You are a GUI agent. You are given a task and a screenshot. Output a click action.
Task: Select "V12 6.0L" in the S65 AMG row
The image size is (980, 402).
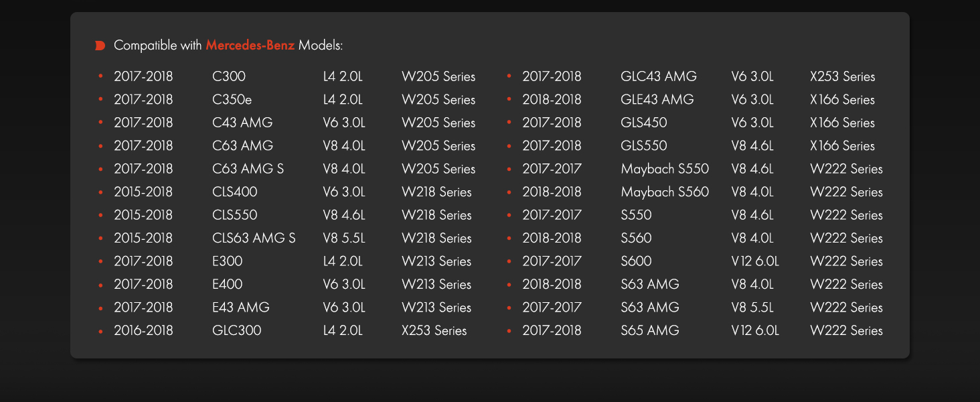[755, 331]
